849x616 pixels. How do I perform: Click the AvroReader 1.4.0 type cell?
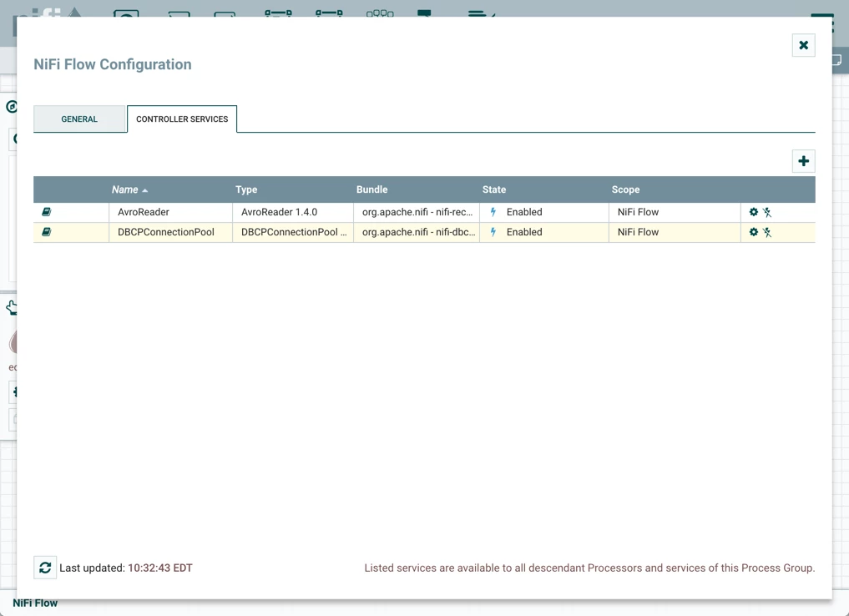[293, 212]
